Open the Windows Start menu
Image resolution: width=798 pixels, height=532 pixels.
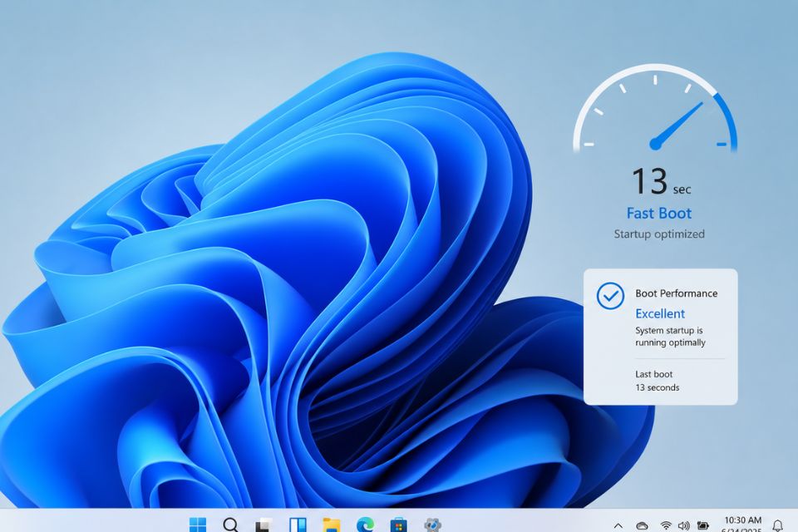tap(198, 525)
